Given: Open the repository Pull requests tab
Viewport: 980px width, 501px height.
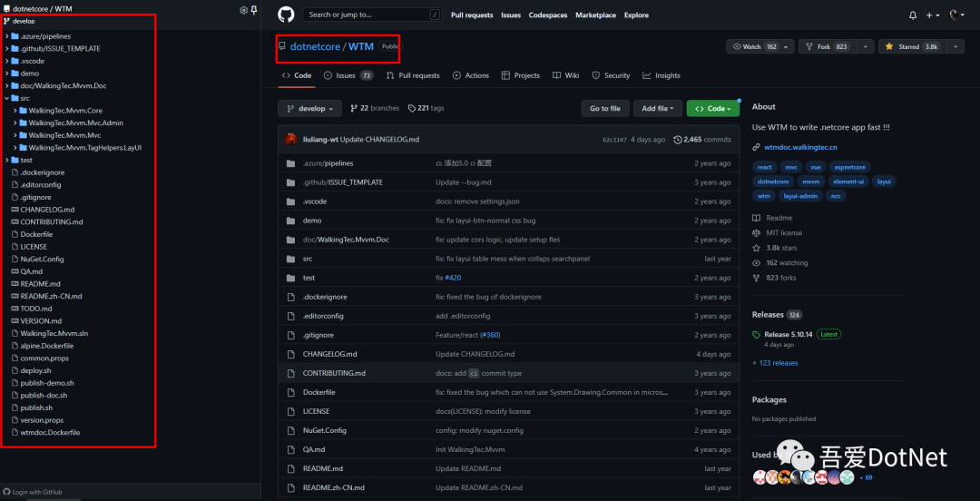Looking at the screenshot, I should tap(413, 75).
